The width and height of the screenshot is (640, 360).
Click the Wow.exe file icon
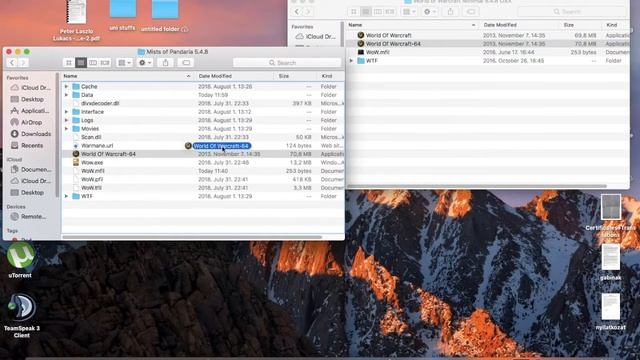pos(76,162)
